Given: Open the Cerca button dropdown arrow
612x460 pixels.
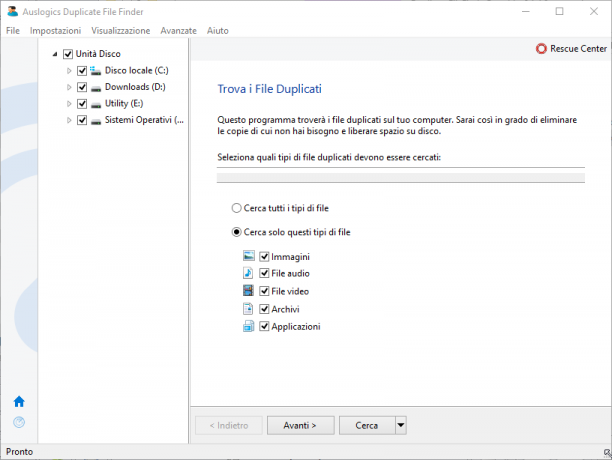Looking at the screenshot, I should click(401, 425).
